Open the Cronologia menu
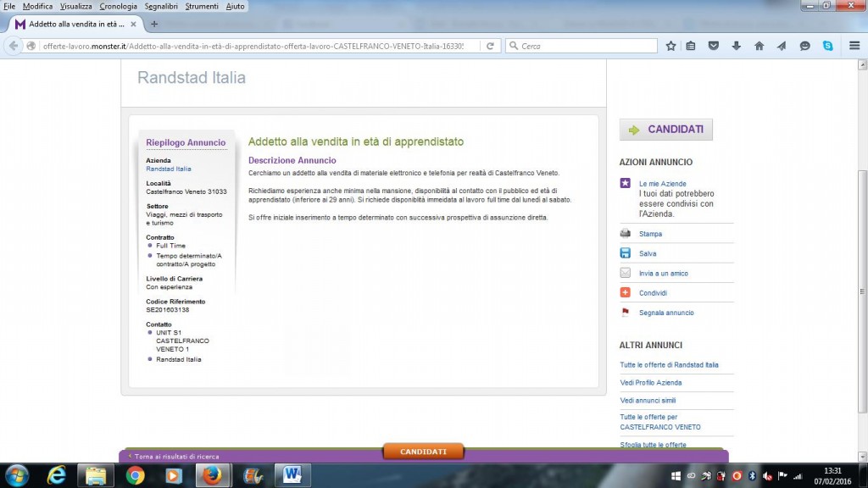 tap(118, 6)
